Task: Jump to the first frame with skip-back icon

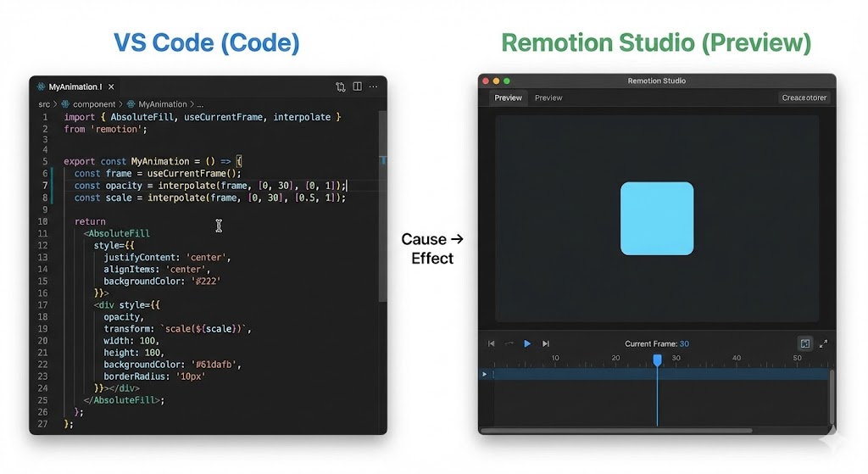Action: [x=491, y=343]
